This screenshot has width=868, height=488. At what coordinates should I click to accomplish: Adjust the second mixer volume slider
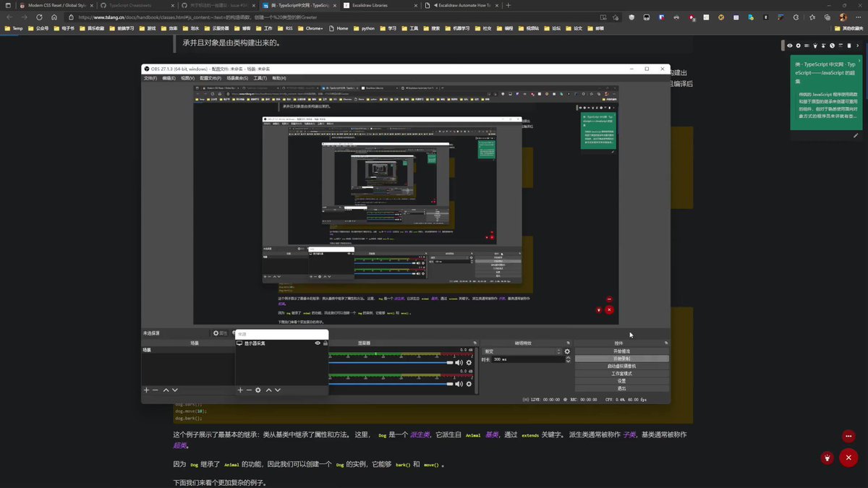coord(391,385)
